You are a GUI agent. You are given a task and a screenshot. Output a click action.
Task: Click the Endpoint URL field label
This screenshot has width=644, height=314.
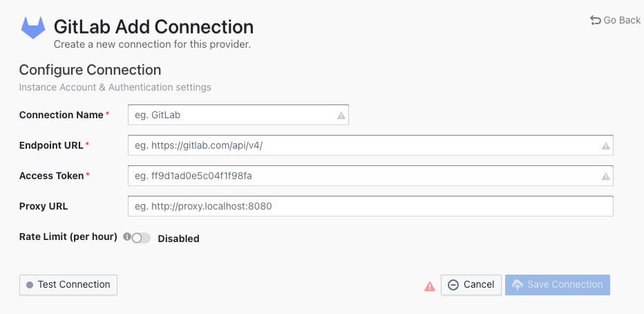(51, 145)
